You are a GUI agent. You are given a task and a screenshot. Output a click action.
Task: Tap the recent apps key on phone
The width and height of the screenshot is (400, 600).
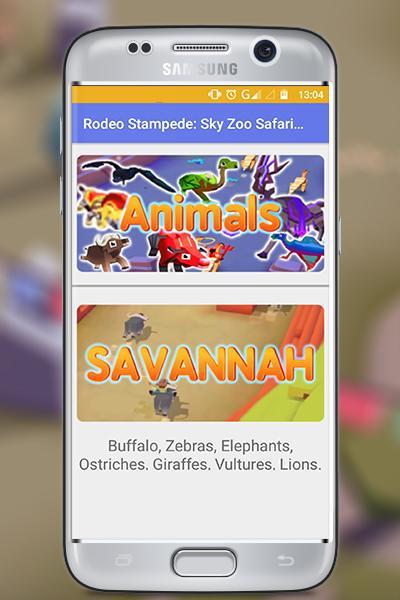123,561
